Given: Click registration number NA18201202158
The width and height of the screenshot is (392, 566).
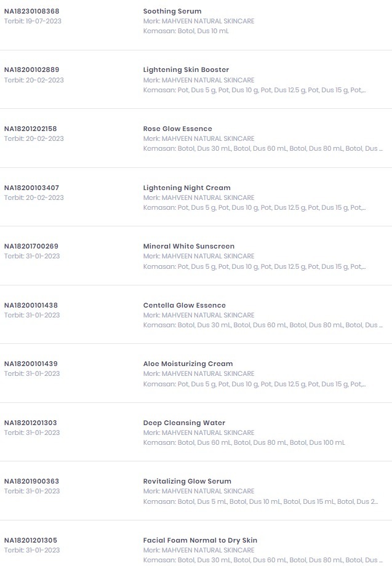Looking at the screenshot, I should (30, 129).
